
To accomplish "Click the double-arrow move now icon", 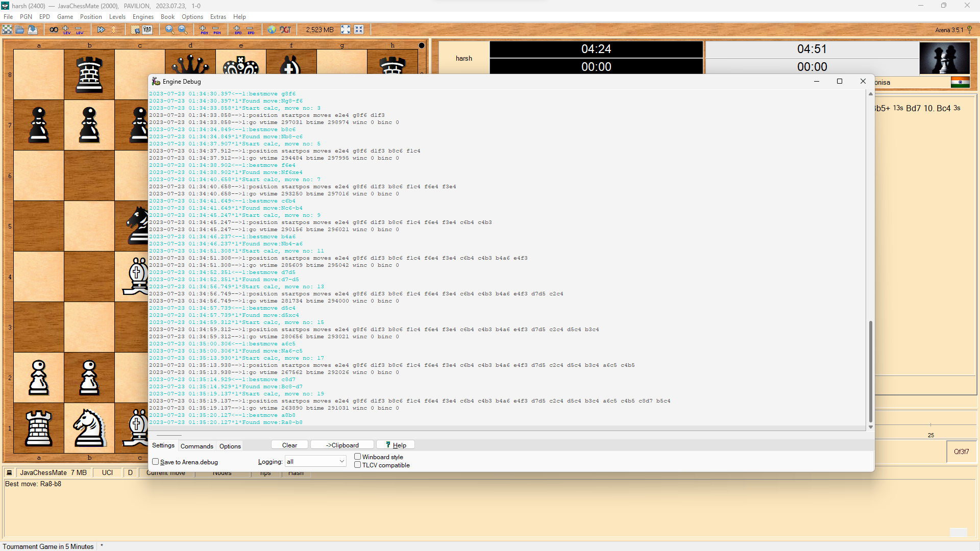I will coord(101,30).
